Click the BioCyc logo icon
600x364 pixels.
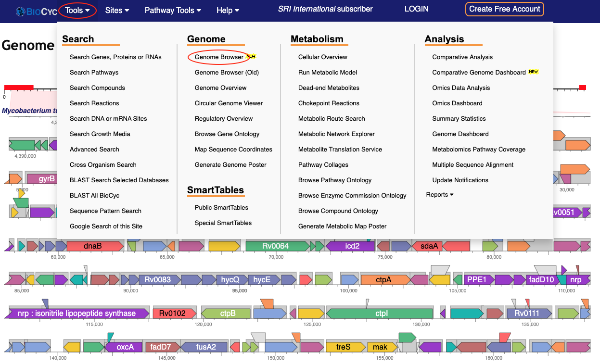click(21, 12)
